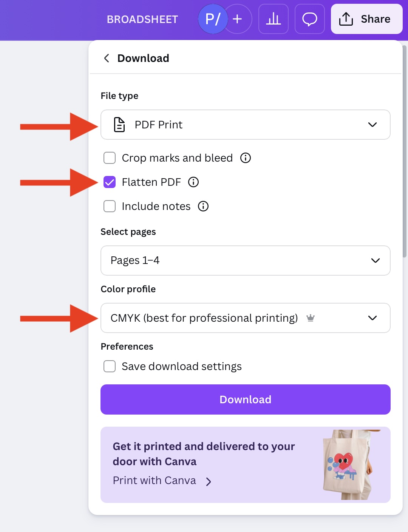Screen dimensions: 408x532
Task: Click the P/ account avatar
Action: [x=213, y=19]
